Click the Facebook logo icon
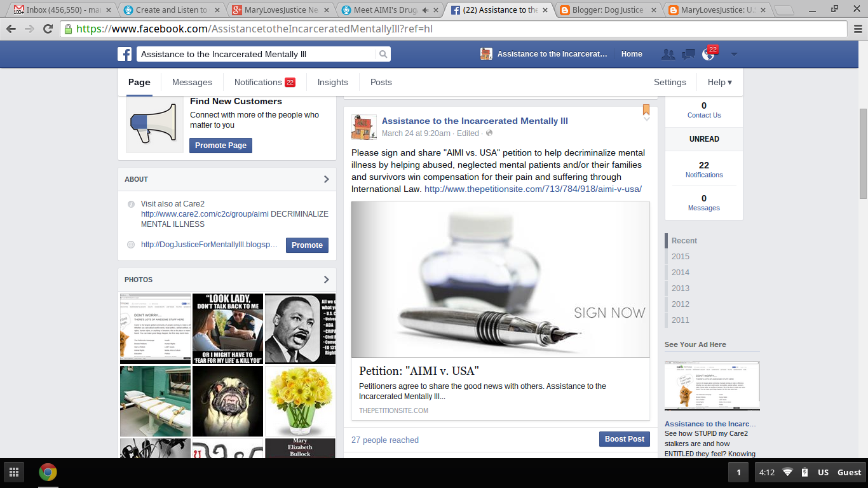The height and width of the screenshot is (488, 868). [125, 54]
